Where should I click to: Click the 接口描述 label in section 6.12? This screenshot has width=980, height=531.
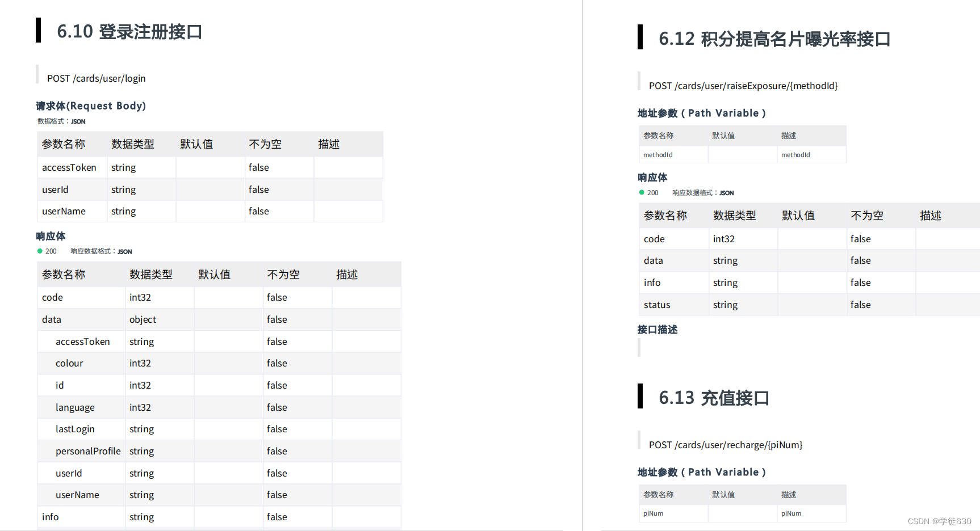point(657,329)
